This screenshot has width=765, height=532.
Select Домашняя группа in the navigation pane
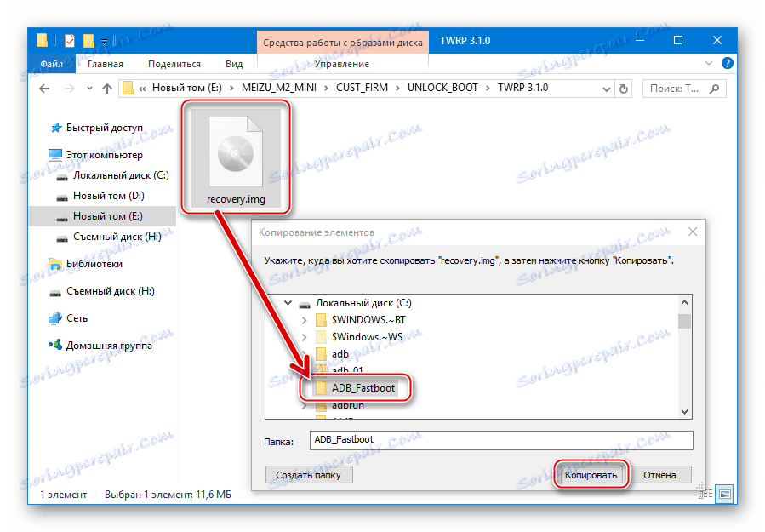(109, 346)
